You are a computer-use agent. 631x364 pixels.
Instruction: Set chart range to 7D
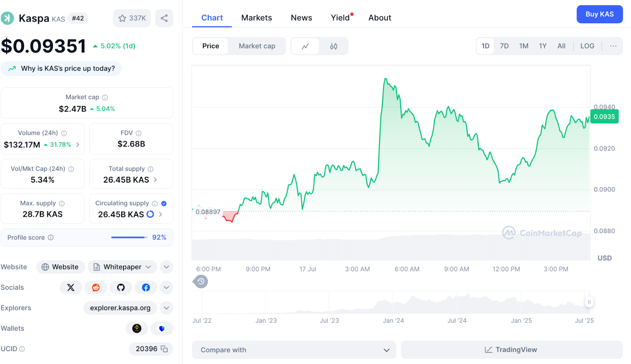pos(504,46)
